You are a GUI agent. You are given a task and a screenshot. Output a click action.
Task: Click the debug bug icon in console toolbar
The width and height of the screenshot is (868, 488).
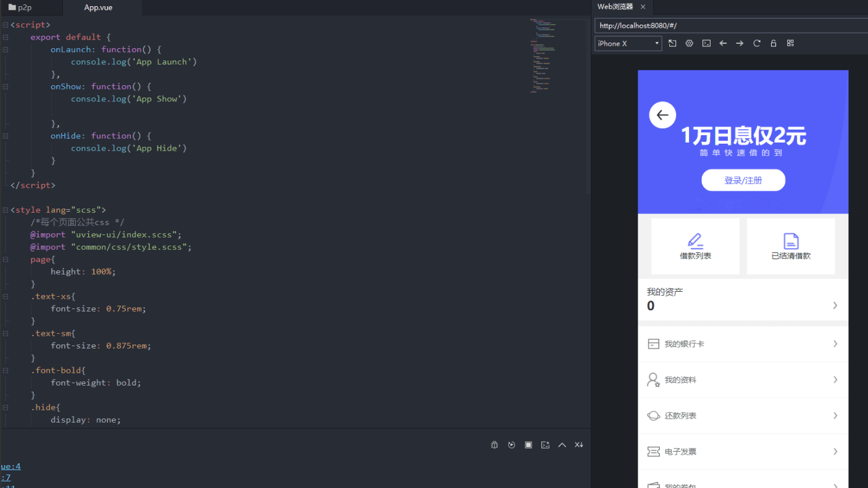coord(495,445)
